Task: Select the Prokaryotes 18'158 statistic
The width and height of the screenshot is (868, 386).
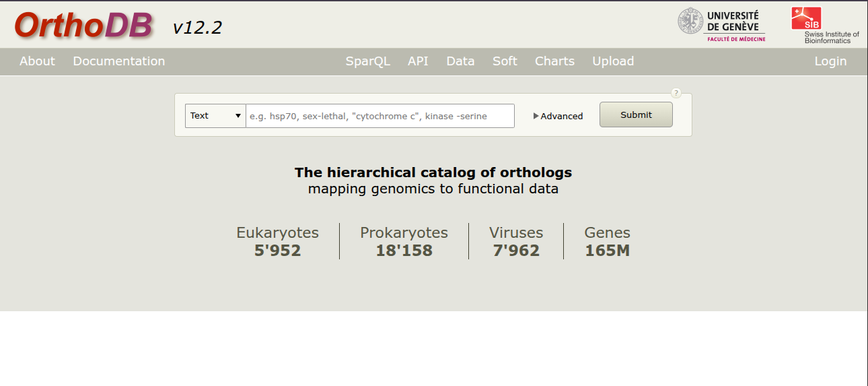Action: [404, 242]
